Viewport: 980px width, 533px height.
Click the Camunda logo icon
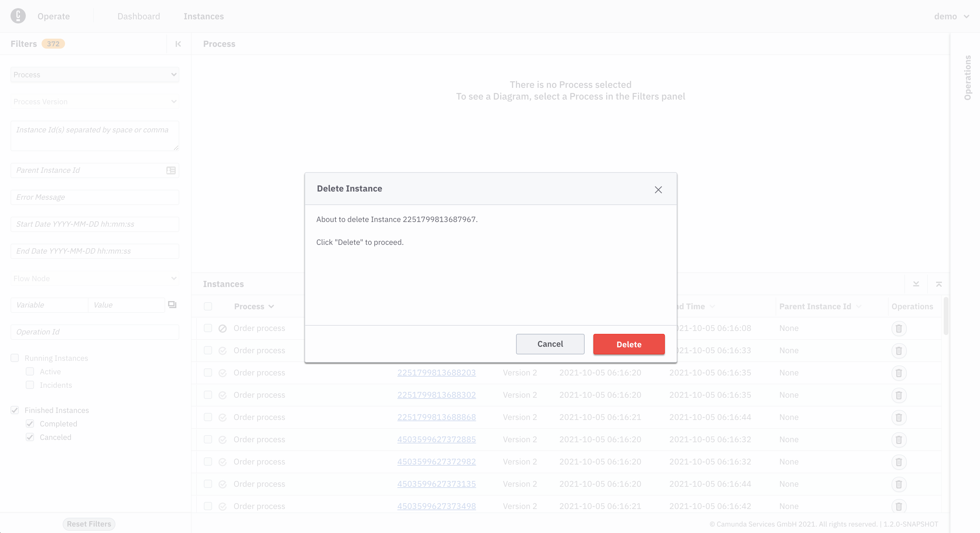(x=18, y=16)
